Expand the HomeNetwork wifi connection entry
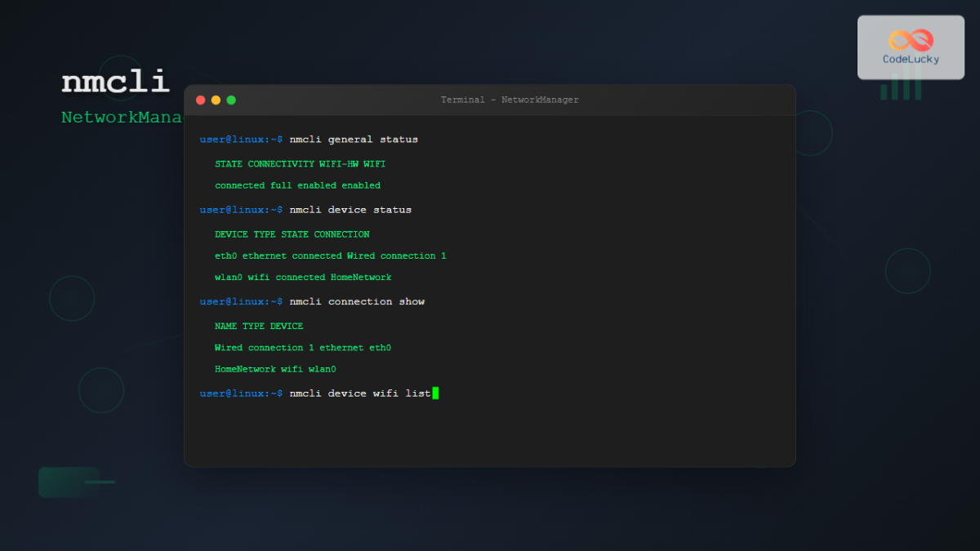Image resolution: width=980 pixels, height=551 pixels. (274, 368)
